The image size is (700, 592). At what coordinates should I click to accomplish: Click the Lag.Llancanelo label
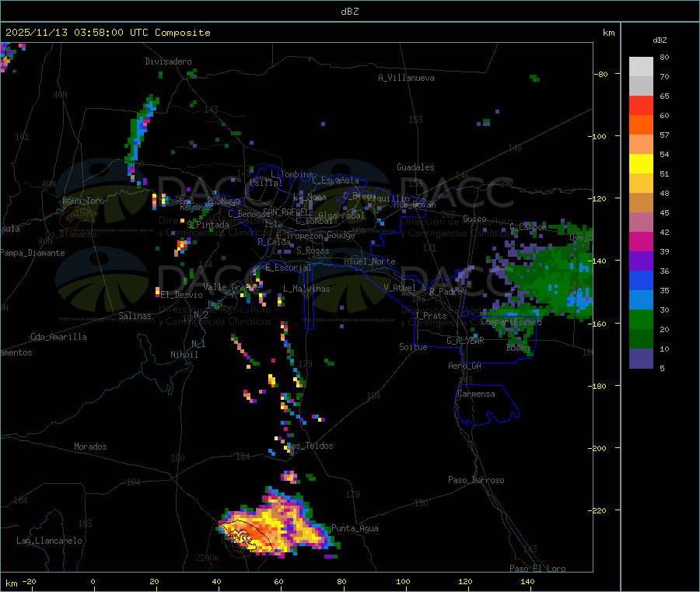[49, 541]
